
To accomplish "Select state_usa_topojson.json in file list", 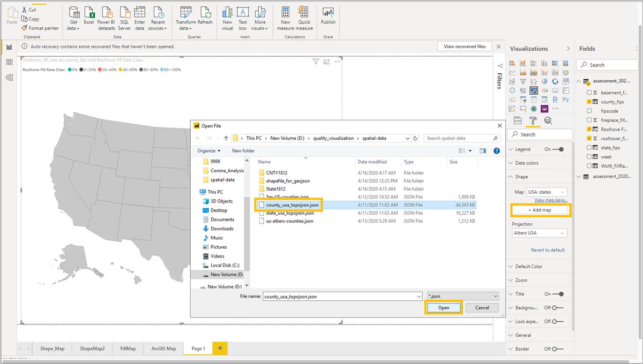I will (366, 213).
